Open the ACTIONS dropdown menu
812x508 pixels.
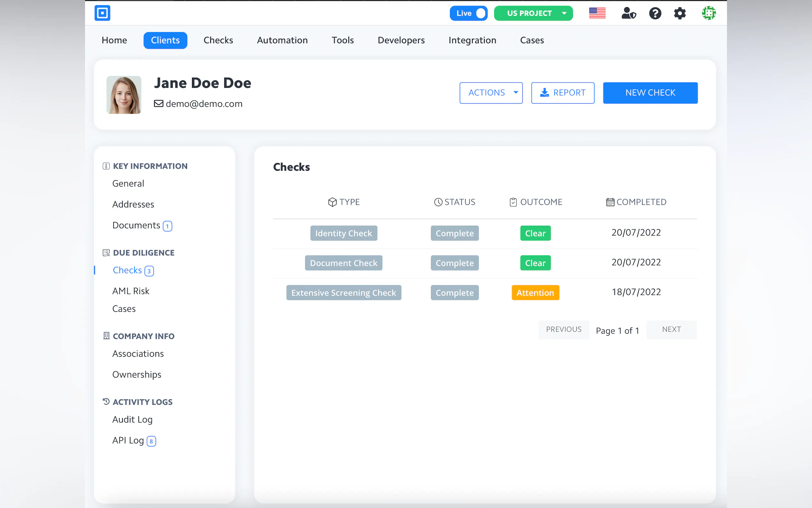click(491, 93)
